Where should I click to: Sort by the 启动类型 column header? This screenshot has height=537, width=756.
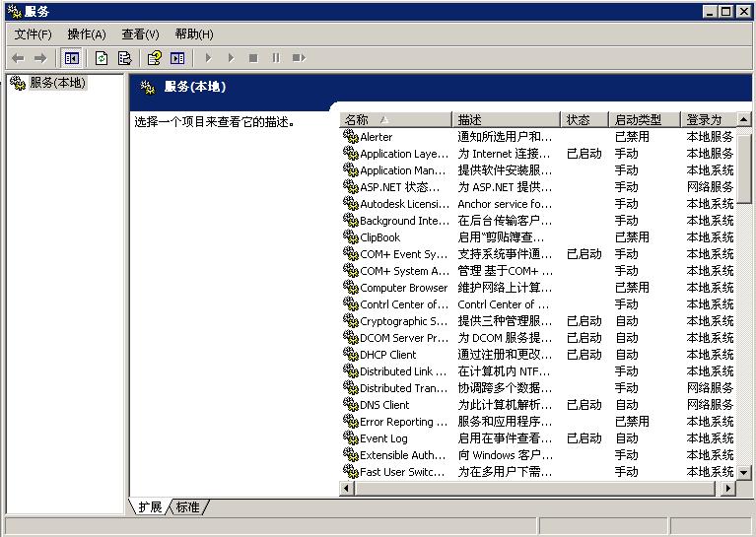click(645, 119)
